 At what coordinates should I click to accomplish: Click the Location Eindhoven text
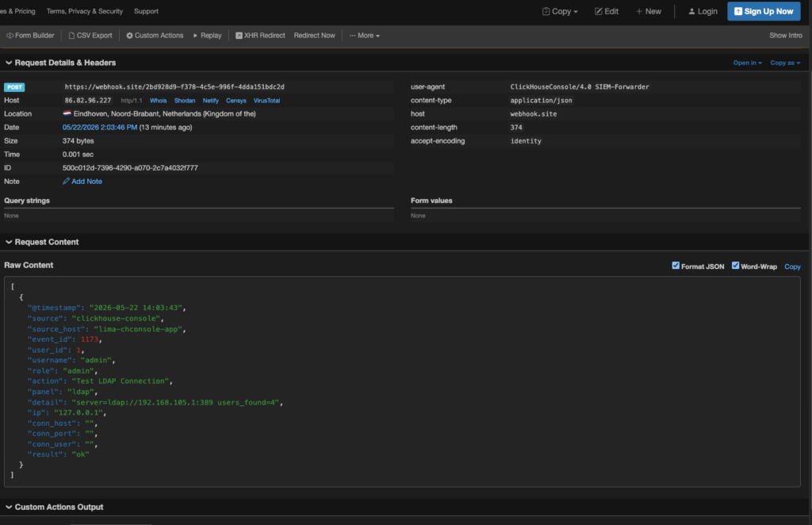(x=164, y=114)
